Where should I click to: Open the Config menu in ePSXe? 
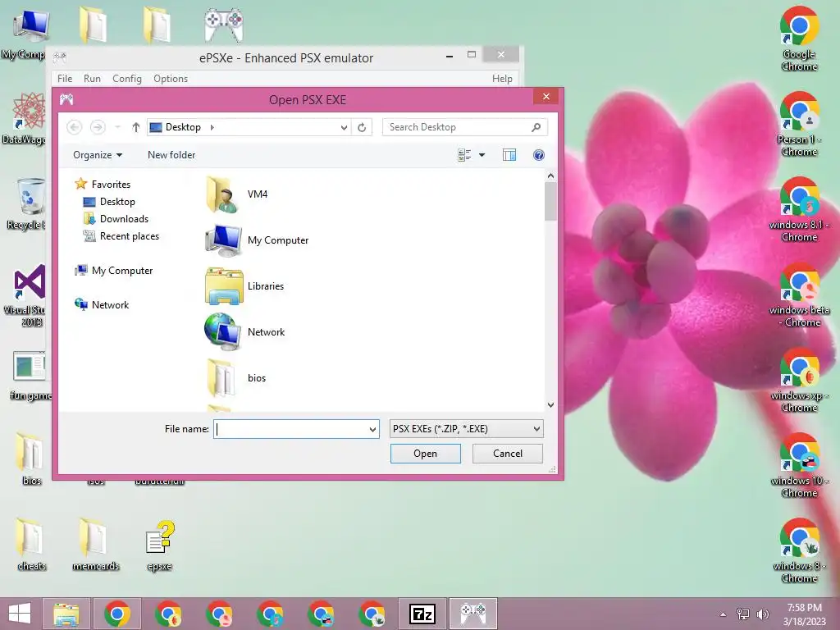(127, 79)
